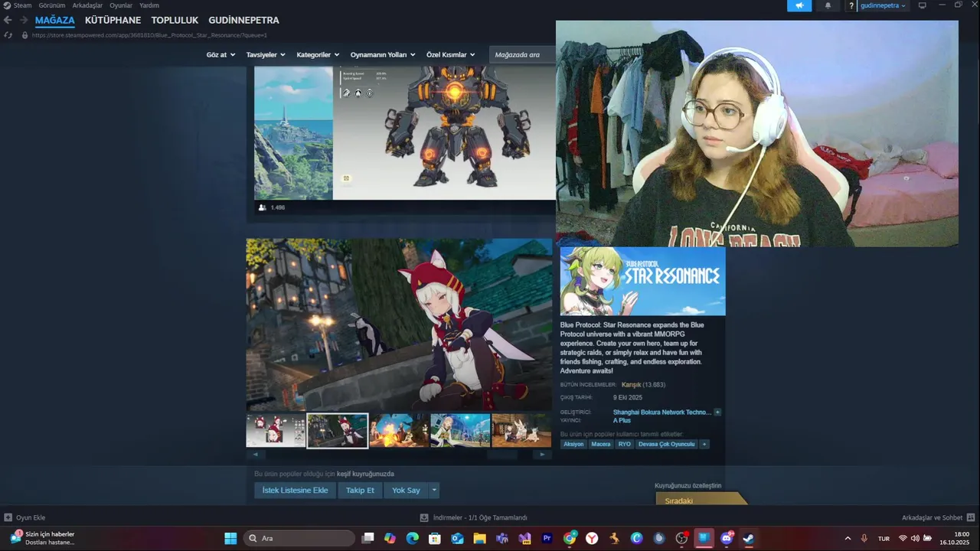Click the microphone tray icon

click(864, 538)
